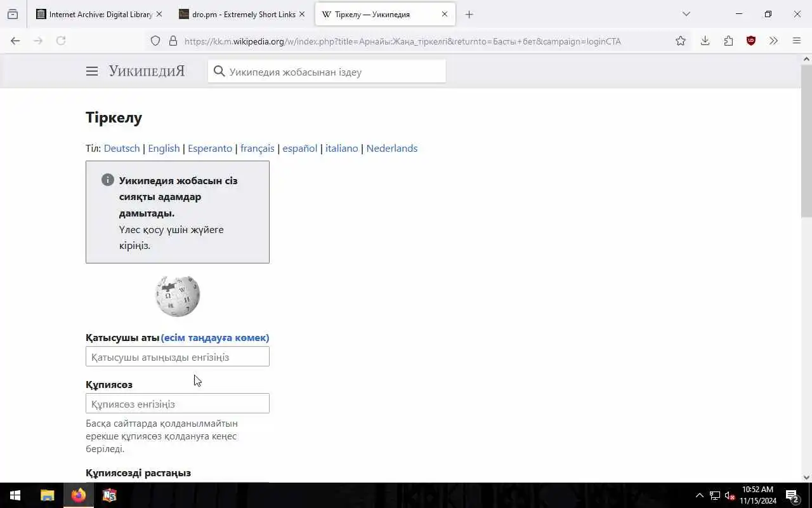Click the tracking protection shield icon
Viewport: 812px width, 508px height.
[155, 41]
